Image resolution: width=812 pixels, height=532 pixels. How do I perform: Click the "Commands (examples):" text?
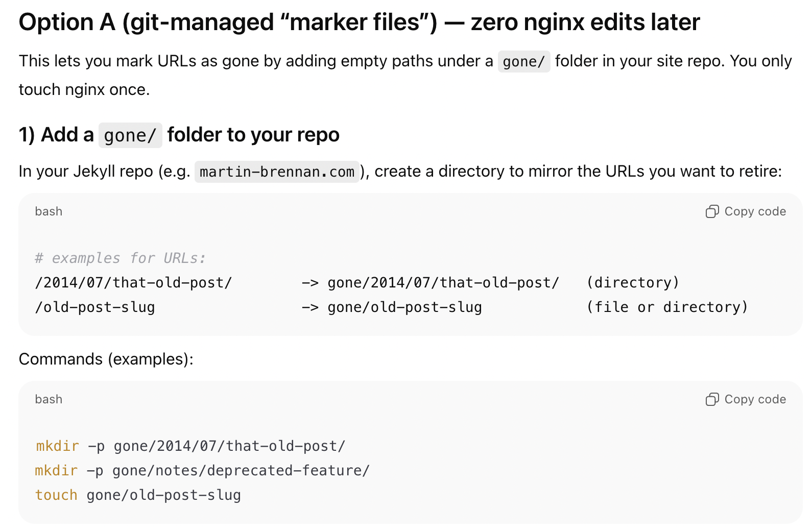(x=106, y=359)
